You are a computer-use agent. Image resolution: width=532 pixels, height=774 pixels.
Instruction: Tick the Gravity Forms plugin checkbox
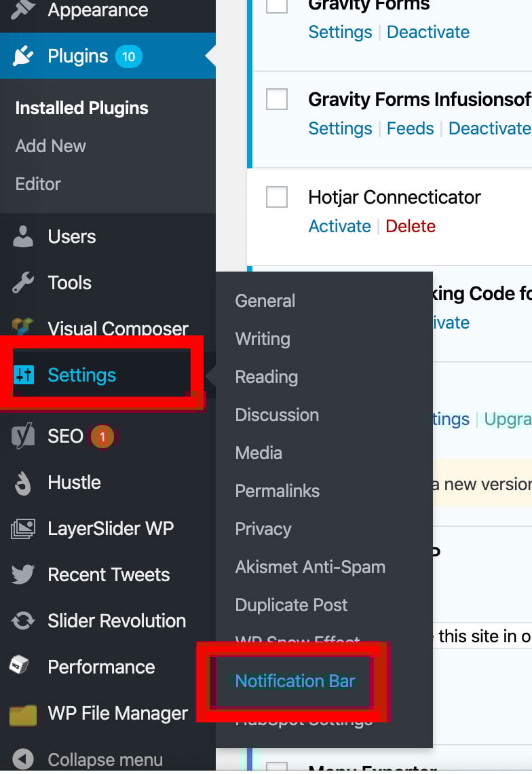(277, 5)
